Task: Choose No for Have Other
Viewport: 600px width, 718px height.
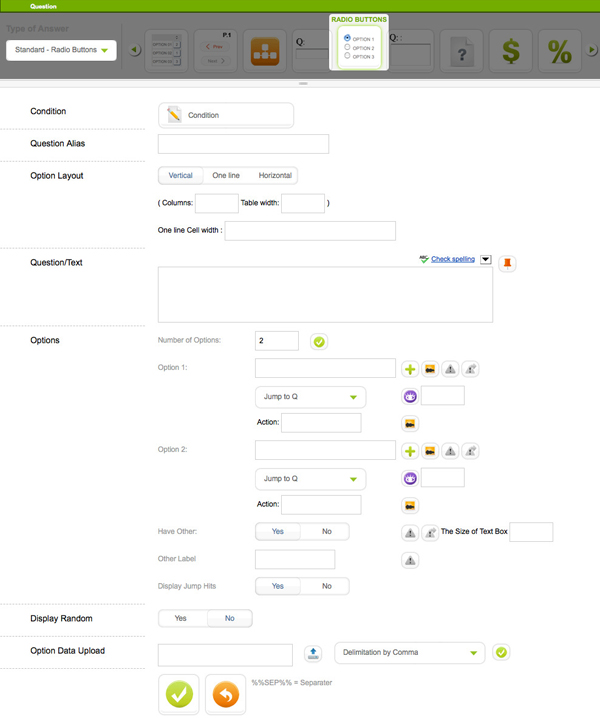Action: pos(326,532)
